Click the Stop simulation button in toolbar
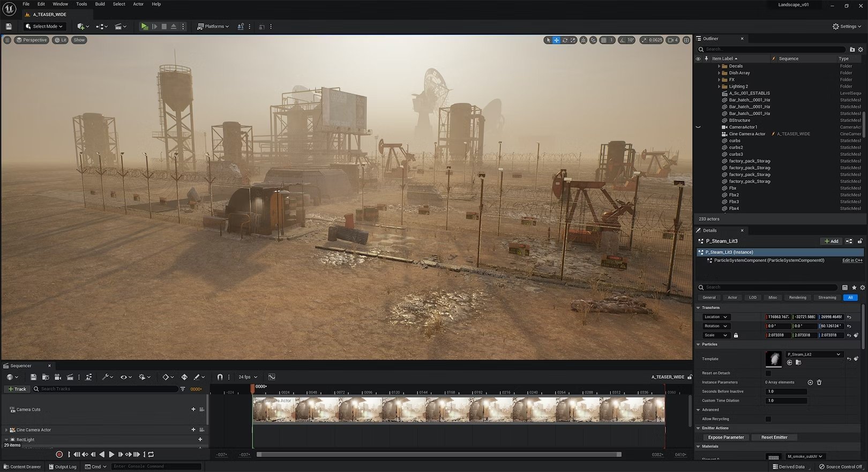 click(164, 26)
